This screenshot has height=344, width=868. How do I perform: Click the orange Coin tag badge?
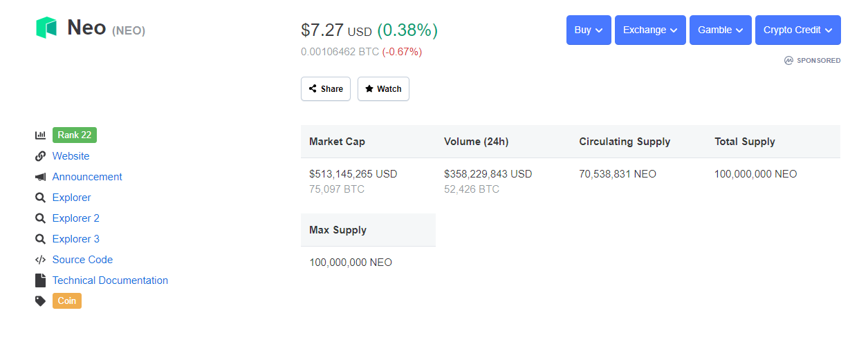pos(67,301)
